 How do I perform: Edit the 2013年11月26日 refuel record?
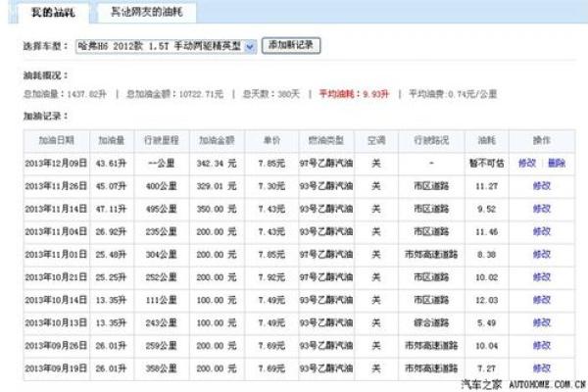[x=541, y=186]
